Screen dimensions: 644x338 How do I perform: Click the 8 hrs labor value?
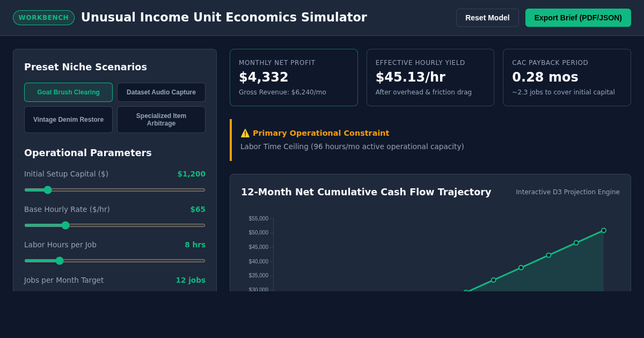point(195,245)
